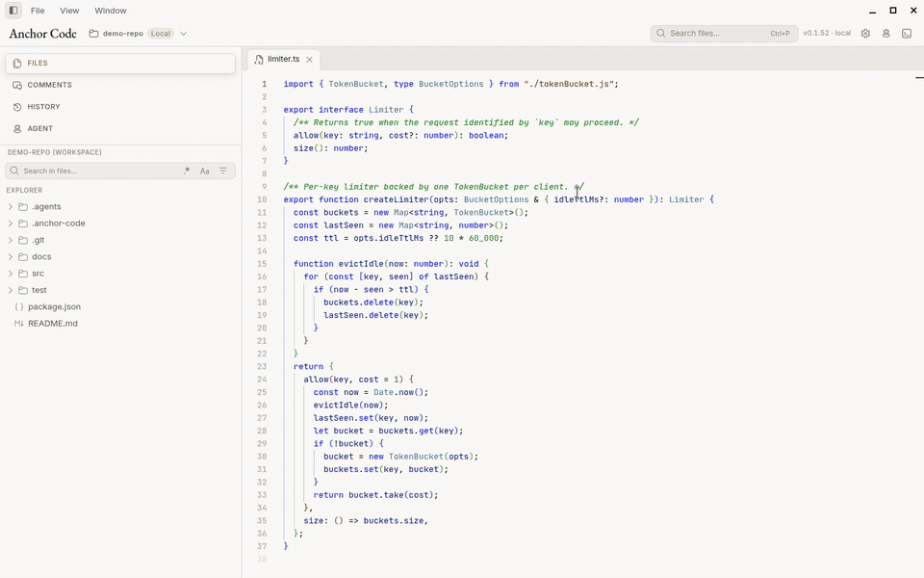Viewport: 924px width, 578px height.
Task: Toggle match case (Aa) search option
Action: click(204, 171)
